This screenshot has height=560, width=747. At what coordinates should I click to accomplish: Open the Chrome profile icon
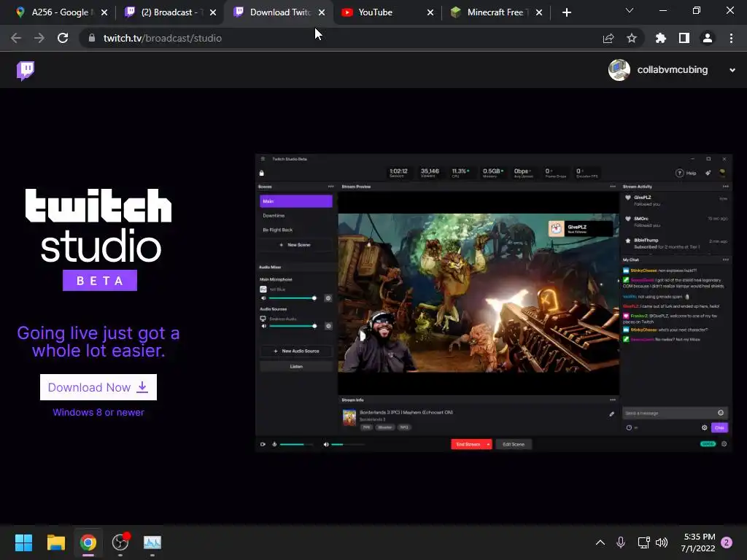(708, 38)
